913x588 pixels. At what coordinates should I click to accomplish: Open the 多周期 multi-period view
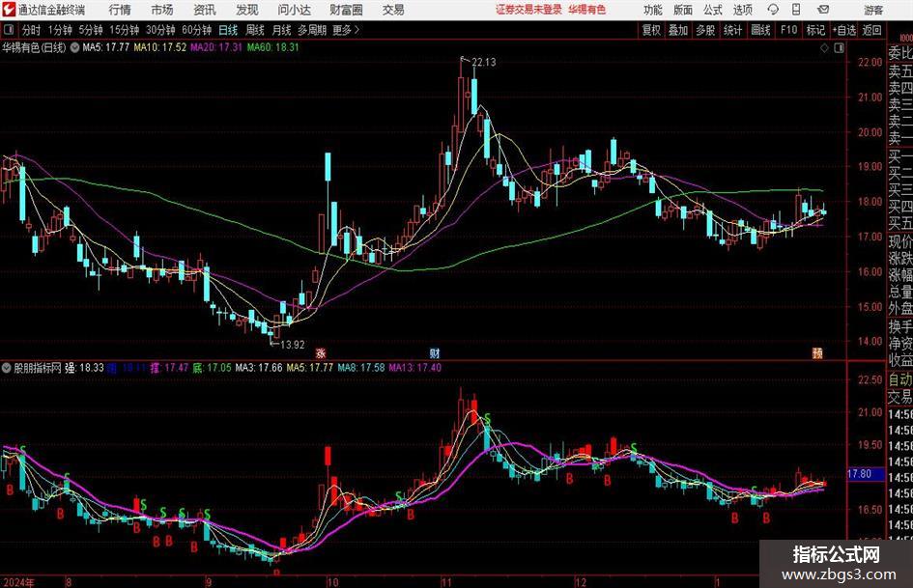(312, 30)
